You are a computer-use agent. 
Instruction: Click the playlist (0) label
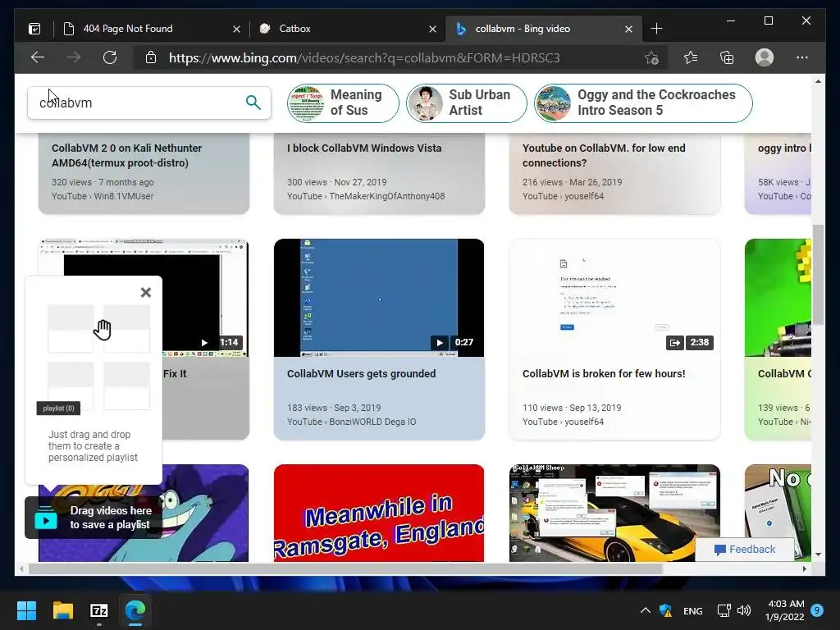[x=58, y=409]
